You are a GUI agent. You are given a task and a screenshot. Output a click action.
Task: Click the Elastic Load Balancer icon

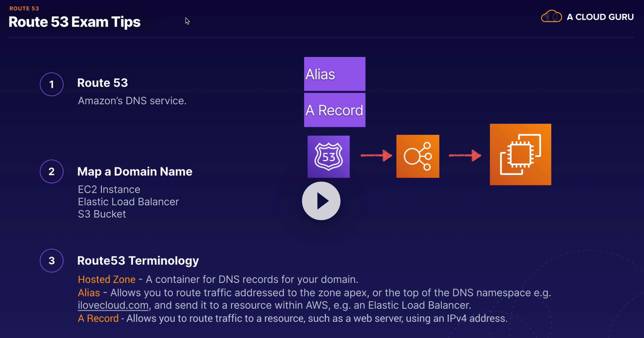[x=418, y=156]
